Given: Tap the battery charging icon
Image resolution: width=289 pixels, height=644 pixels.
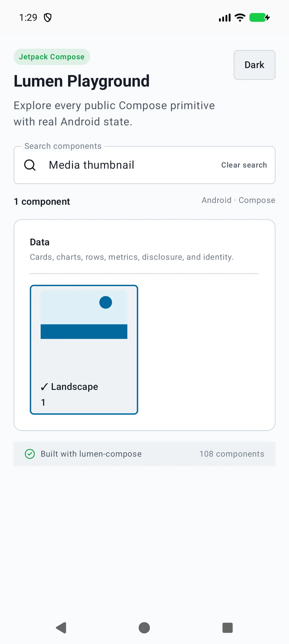Looking at the screenshot, I should [x=260, y=17].
